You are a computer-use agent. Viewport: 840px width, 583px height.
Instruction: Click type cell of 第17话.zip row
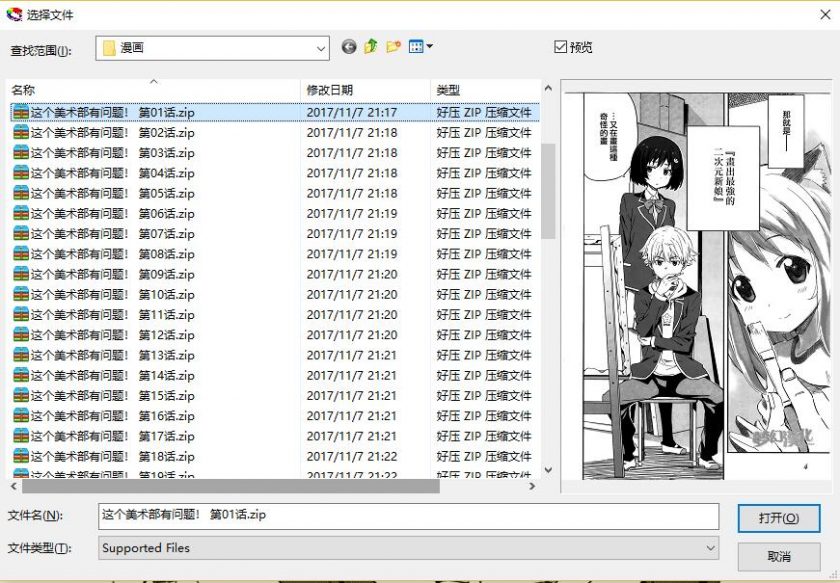pos(484,436)
